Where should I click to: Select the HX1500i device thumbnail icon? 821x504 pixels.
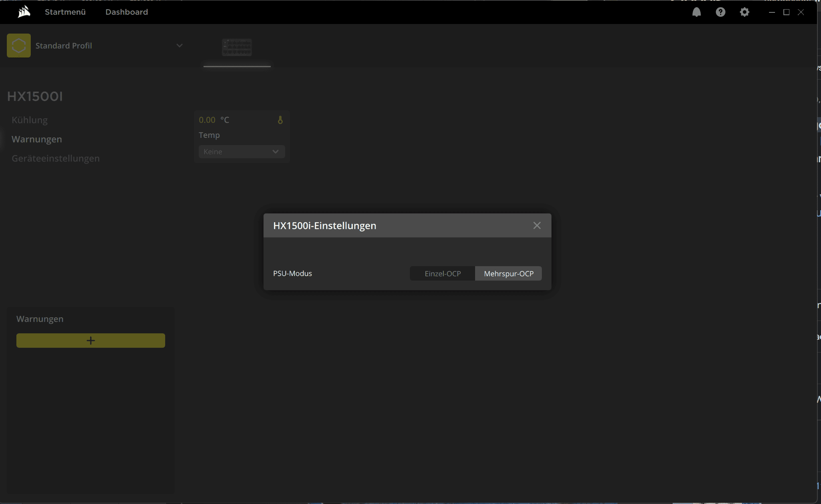point(237,48)
